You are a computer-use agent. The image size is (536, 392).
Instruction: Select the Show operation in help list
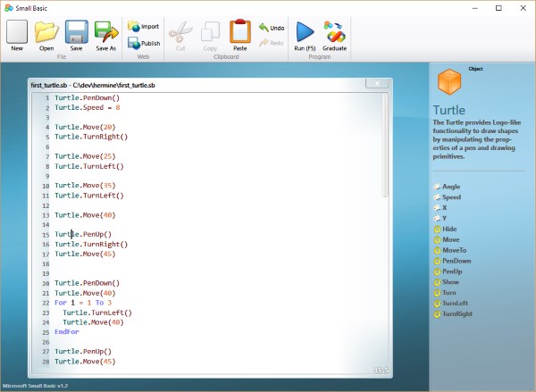point(446,282)
